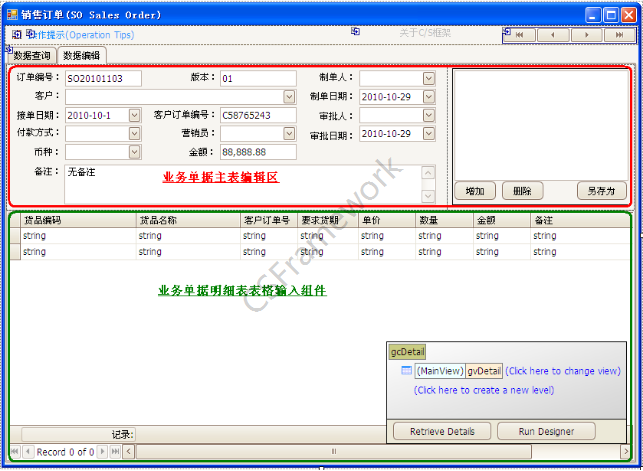The height and width of the screenshot is (471, 643).
Task: Click the 删除 button
Action: coord(522,191)
